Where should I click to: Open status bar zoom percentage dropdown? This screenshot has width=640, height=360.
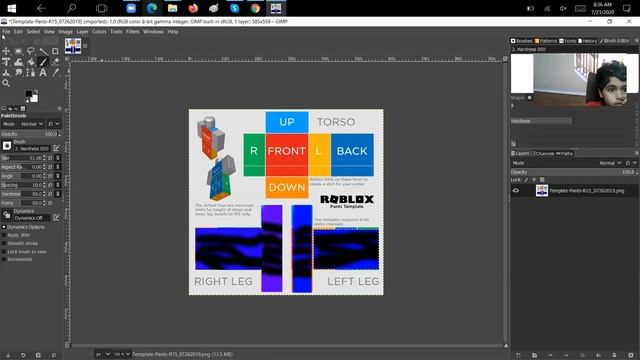coord(122,354)
